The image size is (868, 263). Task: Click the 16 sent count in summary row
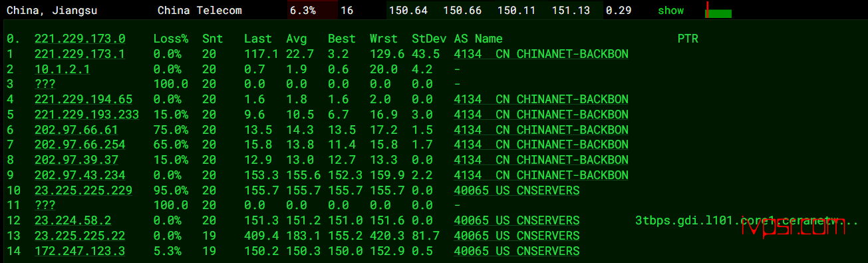pos(347,11)
